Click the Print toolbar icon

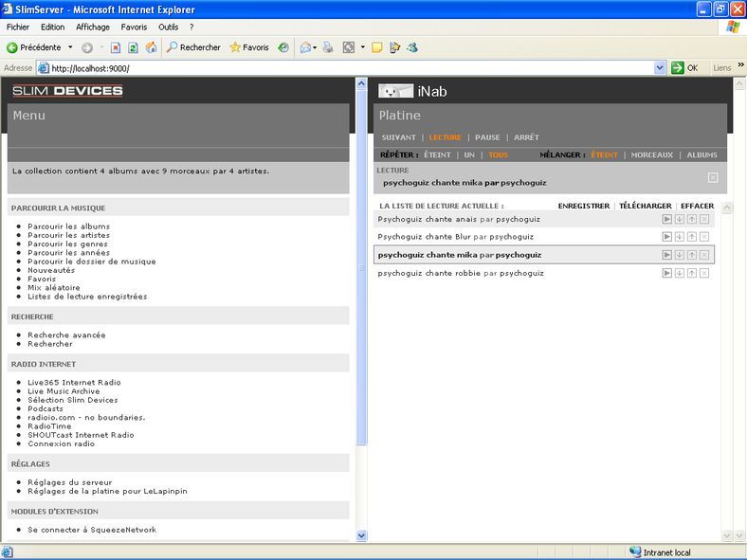coord(328,47)
